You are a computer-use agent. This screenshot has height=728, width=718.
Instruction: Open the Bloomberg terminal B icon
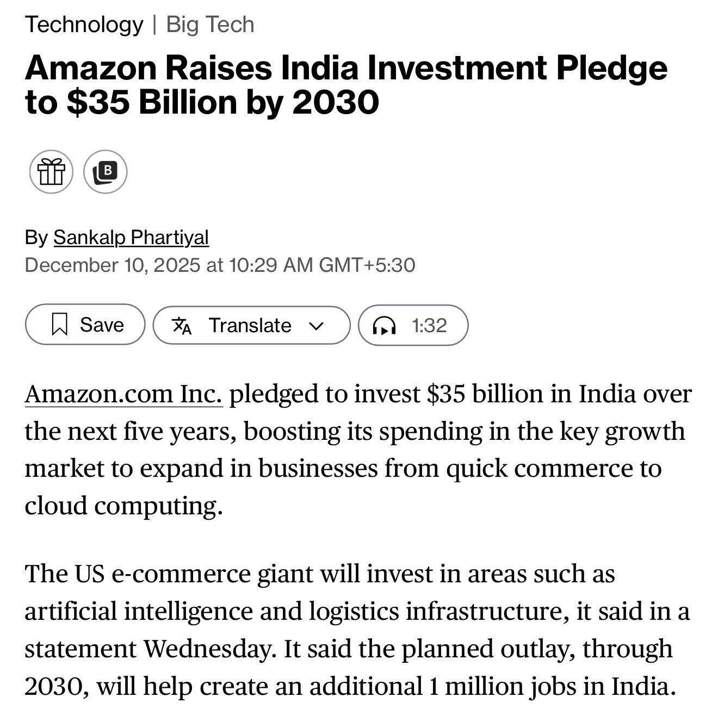(106, 172)
